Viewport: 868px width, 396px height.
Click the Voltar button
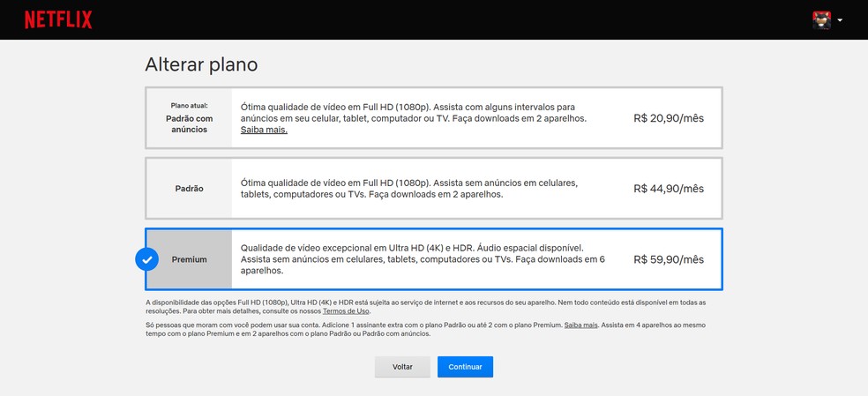tap(402, 367)
